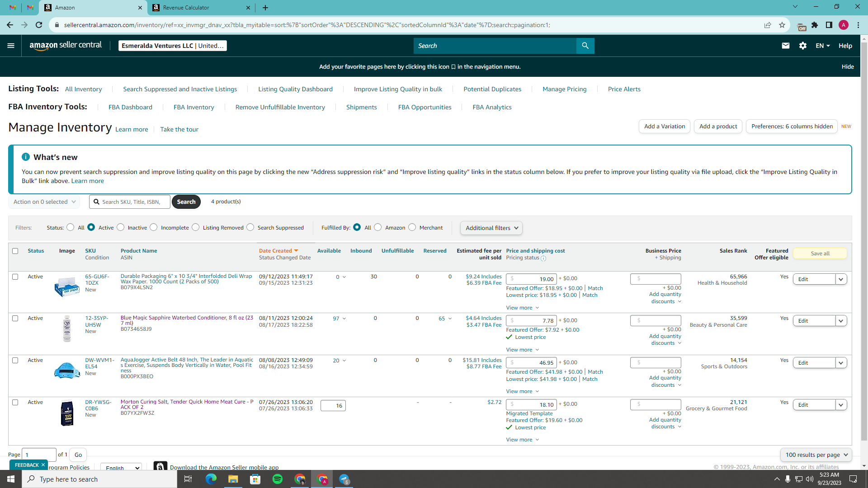The height and width of the screenshot is (488, 868).
Task: Hide the favorite pages banner
Action: tap(848, 67)
